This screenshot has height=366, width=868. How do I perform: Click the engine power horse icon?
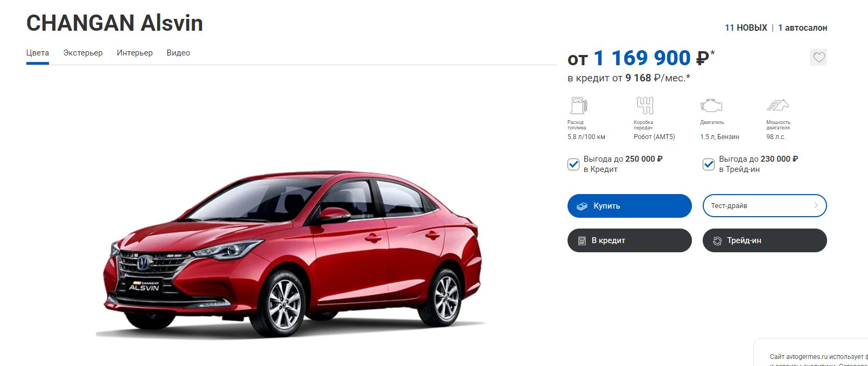[x=778, y=105]
